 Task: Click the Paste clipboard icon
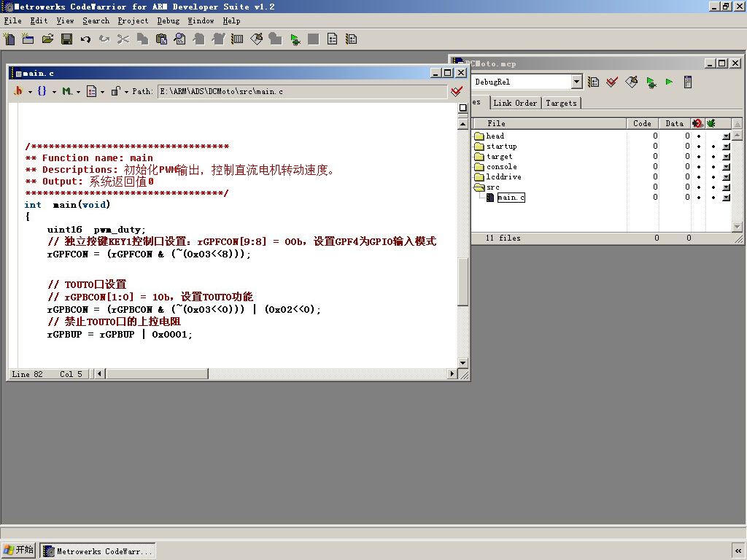click(x=161, y=39)
